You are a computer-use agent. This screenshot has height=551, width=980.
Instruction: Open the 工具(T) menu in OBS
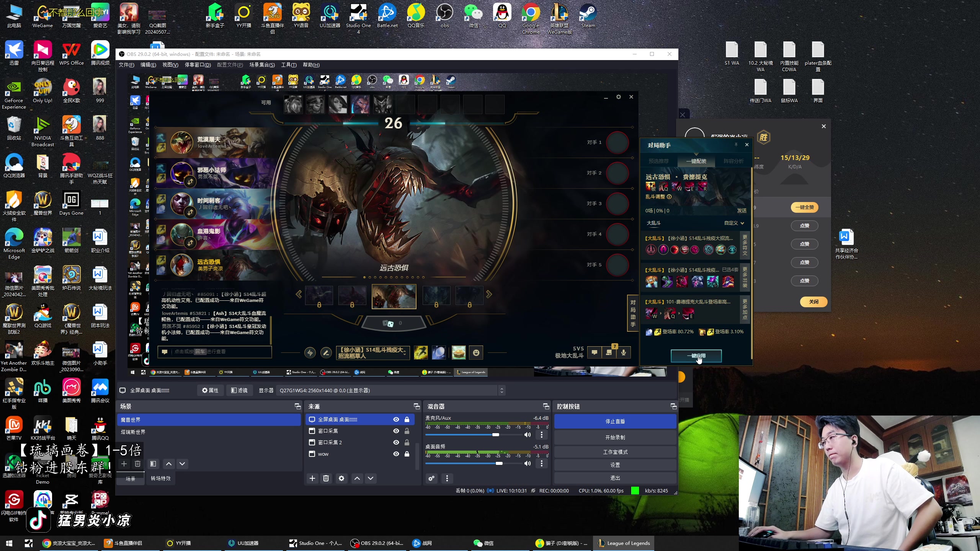(x=289, y=65)
